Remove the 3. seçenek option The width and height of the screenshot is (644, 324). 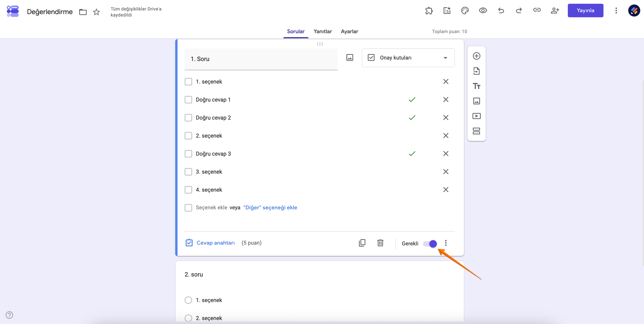tap(446, 172)
